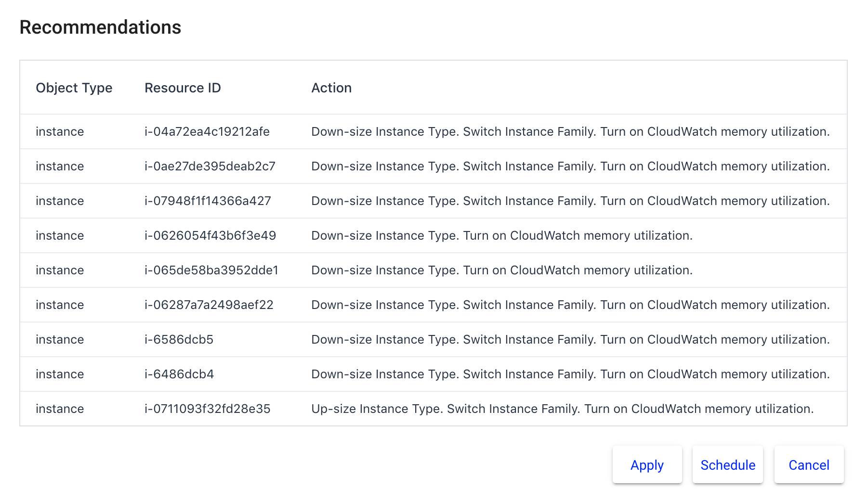
Task: Sort by the Action column header
Action: coord(331,88)
